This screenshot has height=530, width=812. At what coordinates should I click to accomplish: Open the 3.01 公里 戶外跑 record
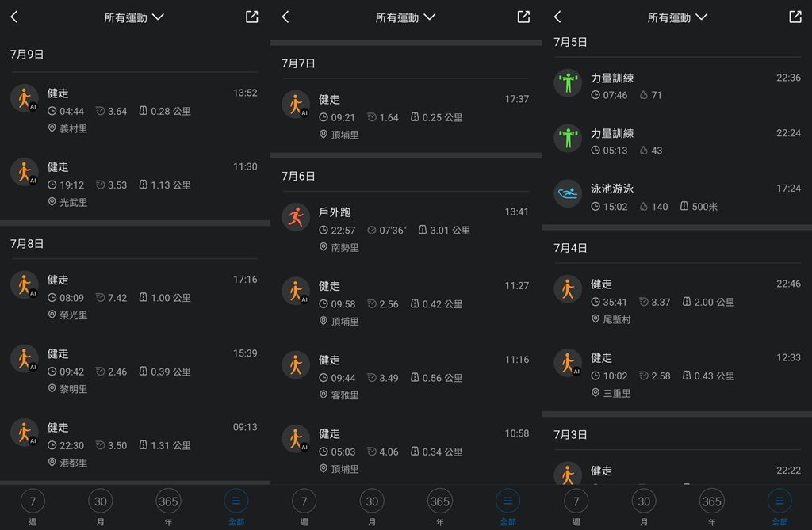tap(405, 229)
